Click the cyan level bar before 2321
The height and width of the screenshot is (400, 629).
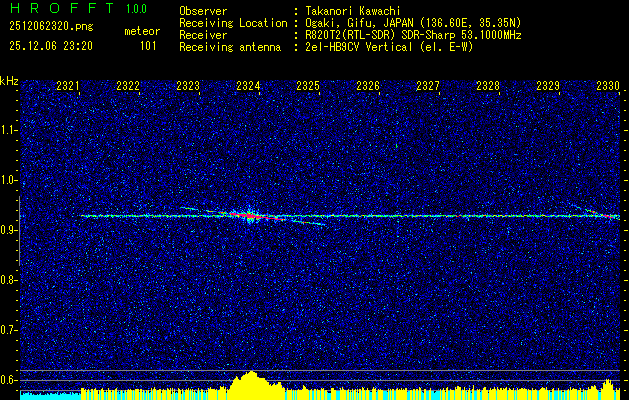51,396
